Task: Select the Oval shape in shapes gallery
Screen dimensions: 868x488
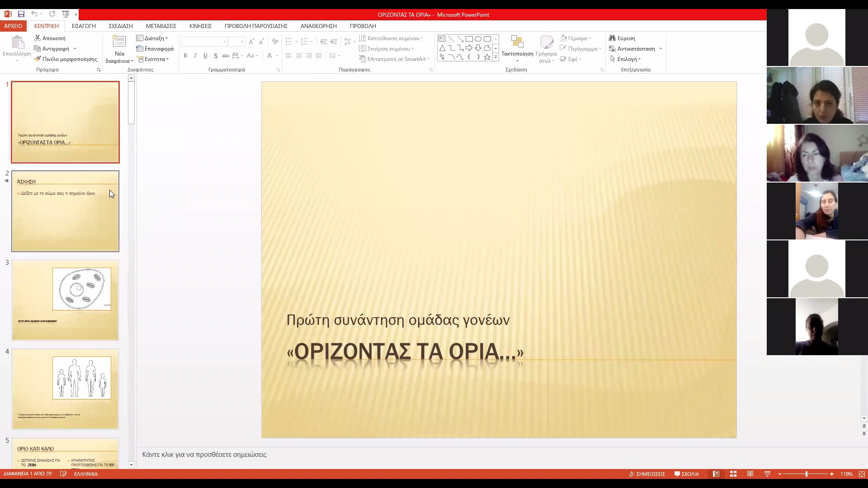Action: (478, 39)
